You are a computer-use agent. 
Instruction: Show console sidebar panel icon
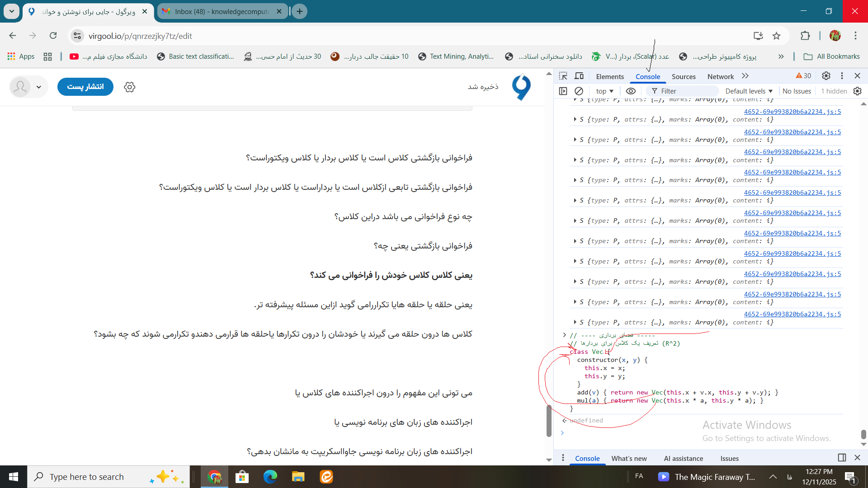click(563, 91)
